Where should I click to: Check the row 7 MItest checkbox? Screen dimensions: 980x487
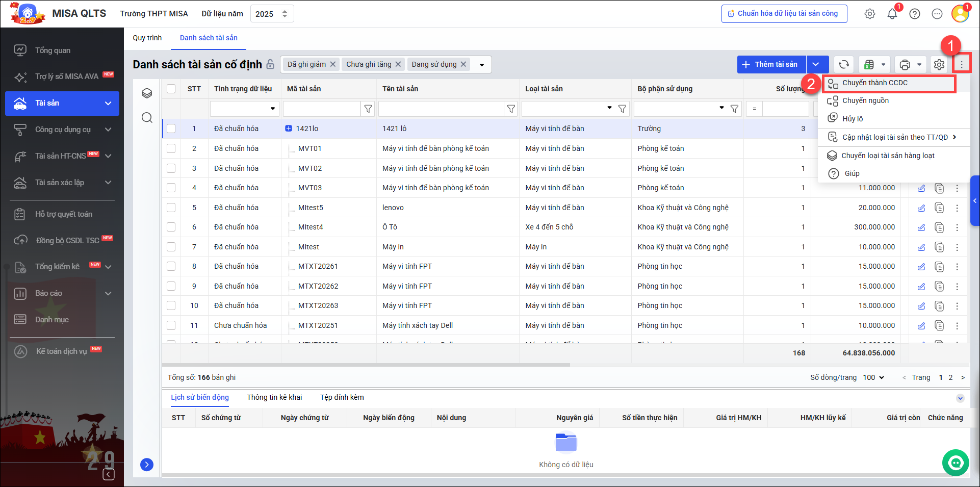[171, 247]
